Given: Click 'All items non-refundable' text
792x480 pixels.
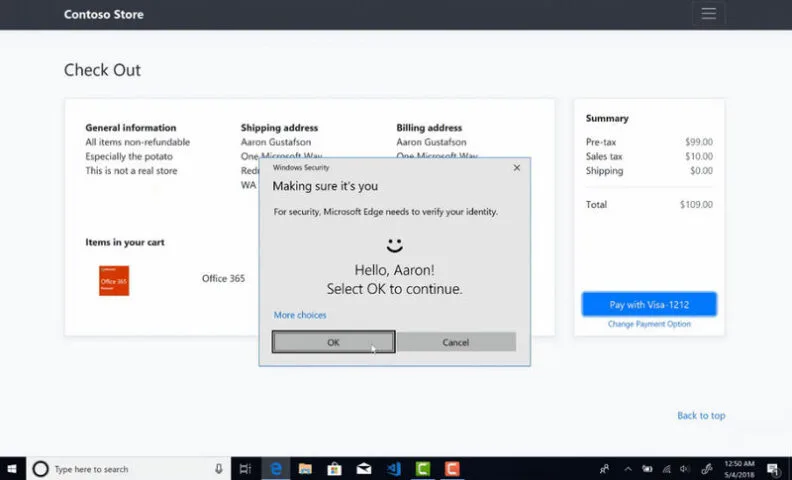Looking at the screenshot, I should pos(137,142).
